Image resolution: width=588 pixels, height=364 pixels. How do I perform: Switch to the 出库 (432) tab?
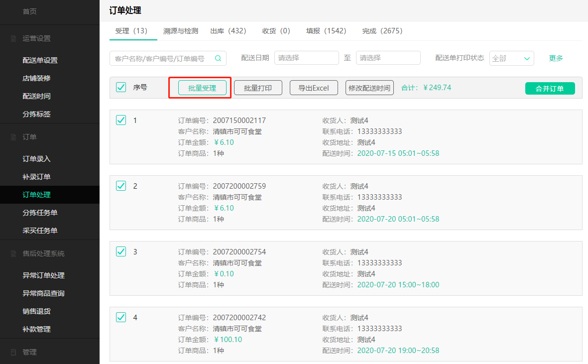point(228,31)
